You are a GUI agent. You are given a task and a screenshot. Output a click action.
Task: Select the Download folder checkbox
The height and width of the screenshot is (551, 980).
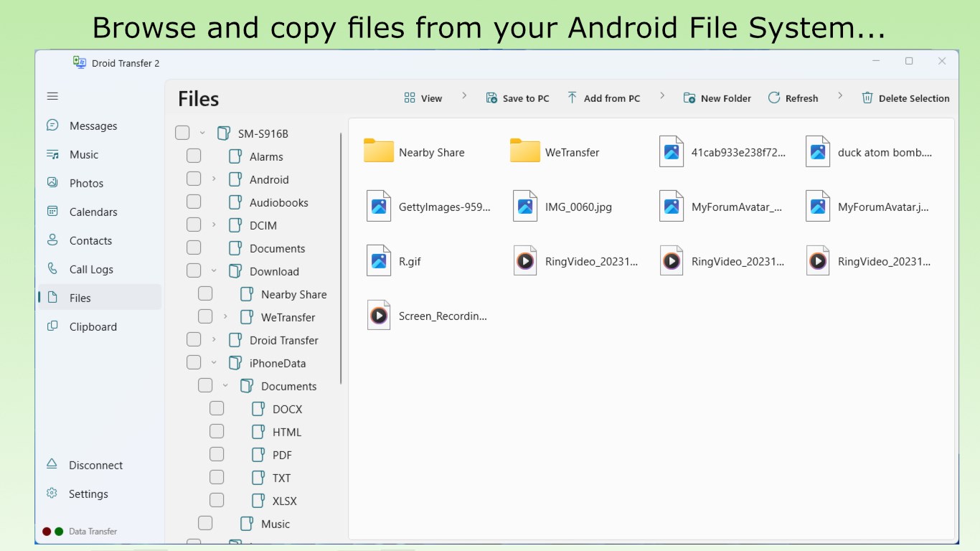point(194,270)
